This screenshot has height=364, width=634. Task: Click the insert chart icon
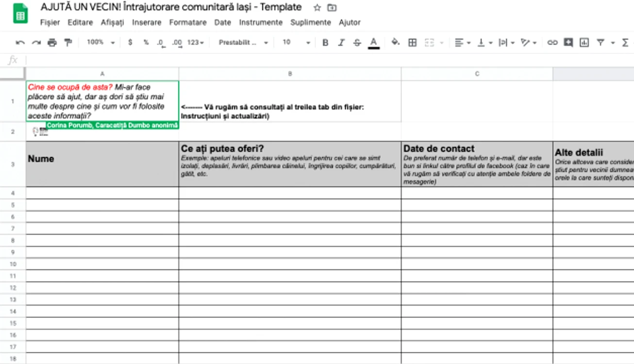584,43
